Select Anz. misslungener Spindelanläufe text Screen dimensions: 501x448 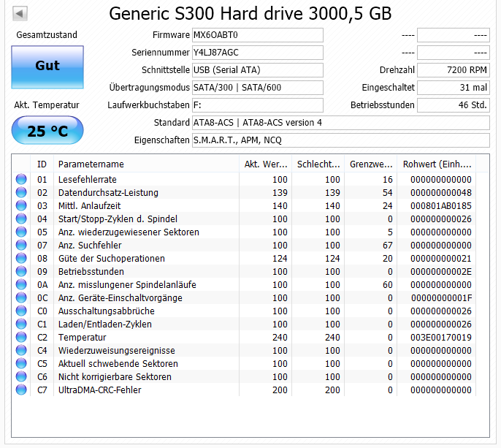(x=127, y=284)
